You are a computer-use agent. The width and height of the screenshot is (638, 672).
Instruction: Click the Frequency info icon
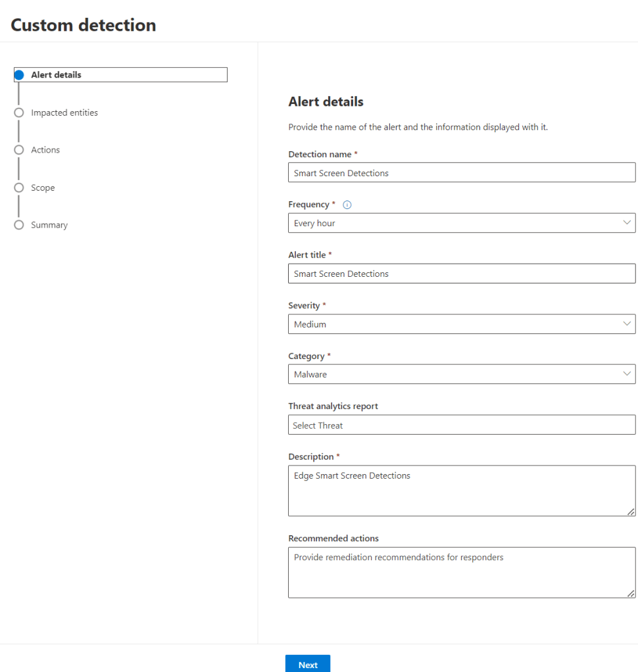pyautogui.click(x=347, y=204)
